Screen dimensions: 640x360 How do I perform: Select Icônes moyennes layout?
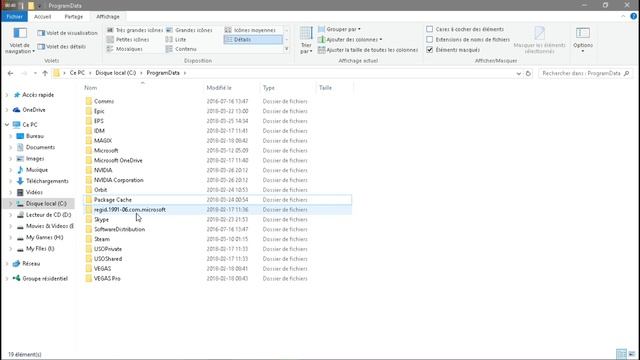coord(250,30)
